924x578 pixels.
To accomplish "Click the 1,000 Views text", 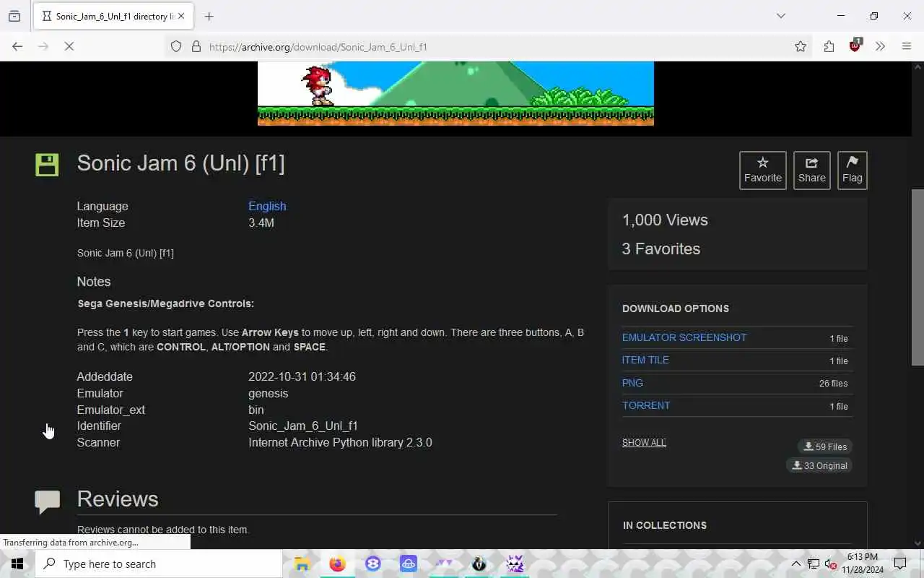I will click(x=665, y=220).
